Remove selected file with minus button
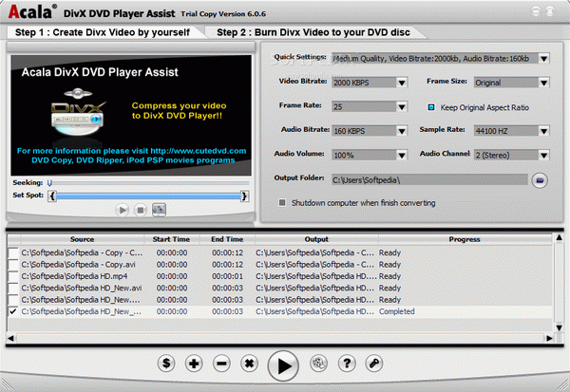 pos(221,363)
